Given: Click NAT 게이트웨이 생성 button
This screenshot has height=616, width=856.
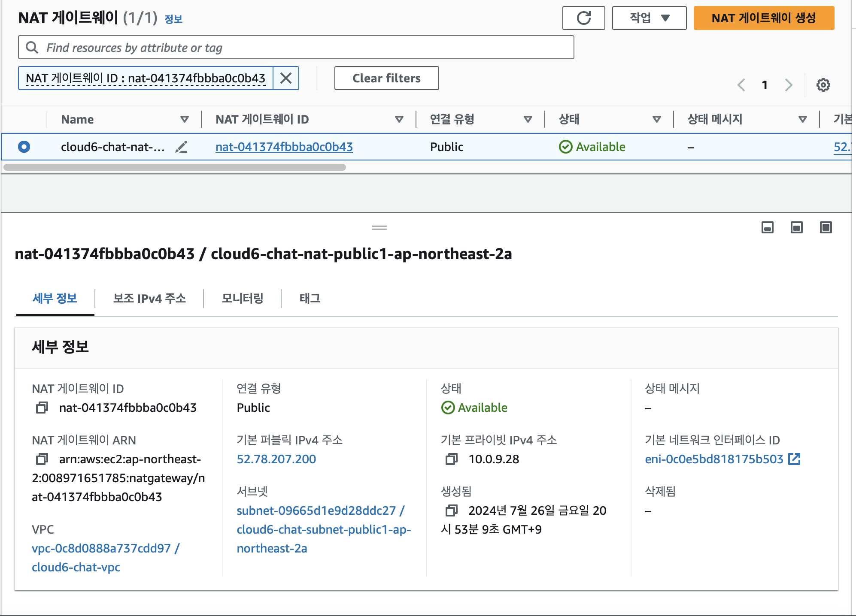Looking at the screenshot, I should coord(764,18).
